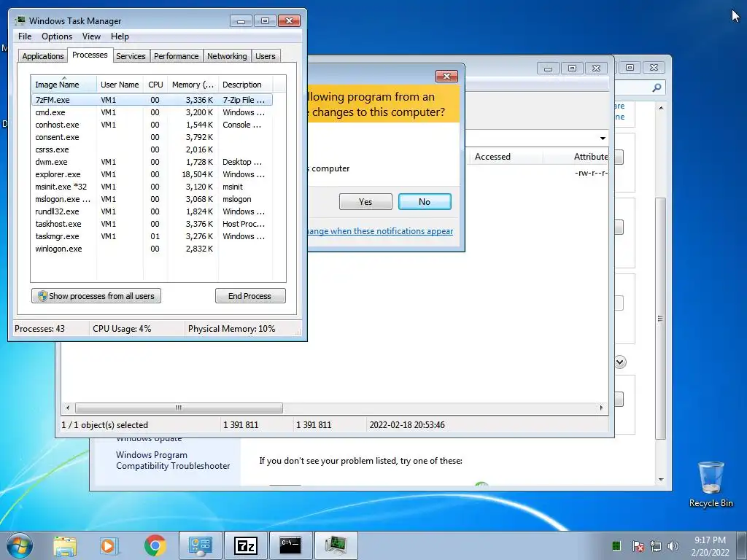Open the Help menu in Task Manager
Image resolution: width=747 pixels, height=560 pixels.
coord(120,36)
